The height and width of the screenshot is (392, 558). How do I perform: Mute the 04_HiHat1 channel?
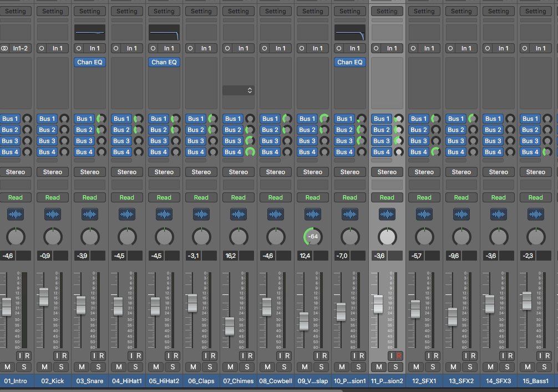pos(119,367)
